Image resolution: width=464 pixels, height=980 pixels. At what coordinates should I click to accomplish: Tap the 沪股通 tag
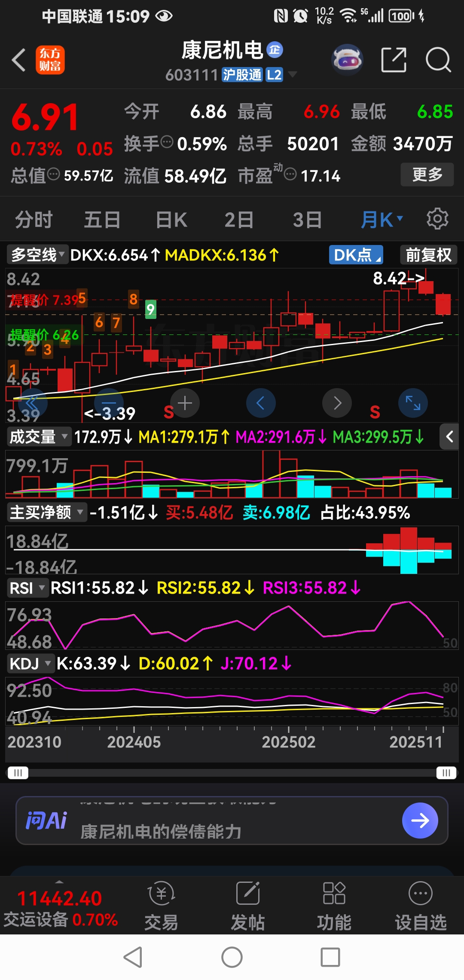pos(242,75)
